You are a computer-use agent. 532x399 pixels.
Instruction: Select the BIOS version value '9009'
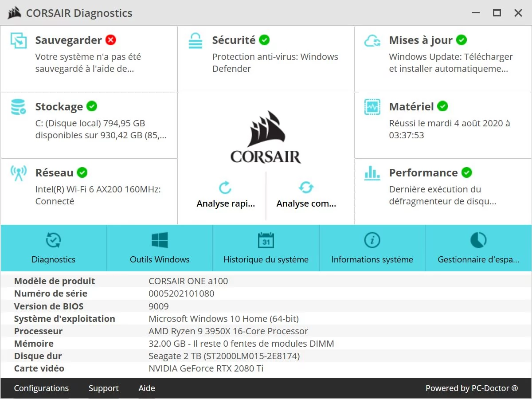coord(159,306)
